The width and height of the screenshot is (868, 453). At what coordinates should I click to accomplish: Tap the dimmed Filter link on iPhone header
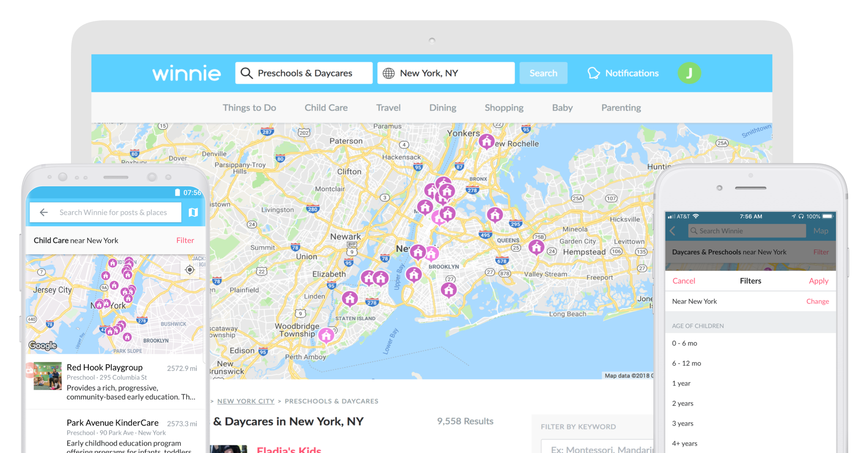point(821,252)
